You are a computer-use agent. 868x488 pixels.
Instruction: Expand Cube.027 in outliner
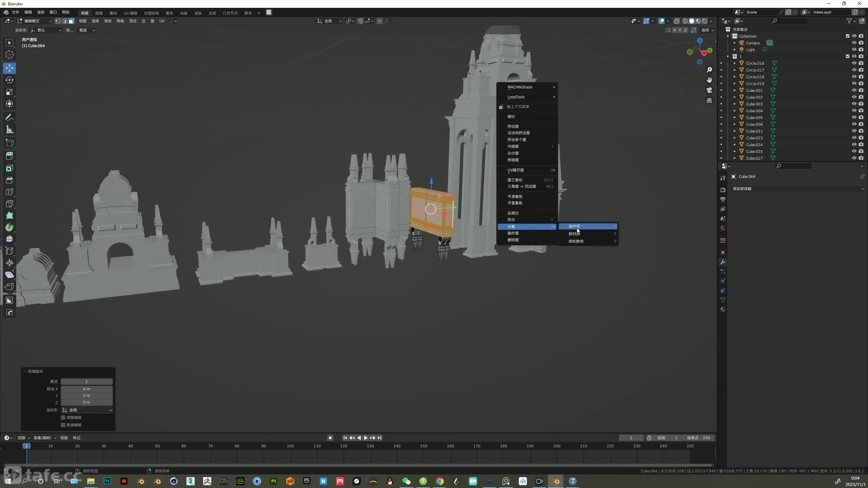734,158
